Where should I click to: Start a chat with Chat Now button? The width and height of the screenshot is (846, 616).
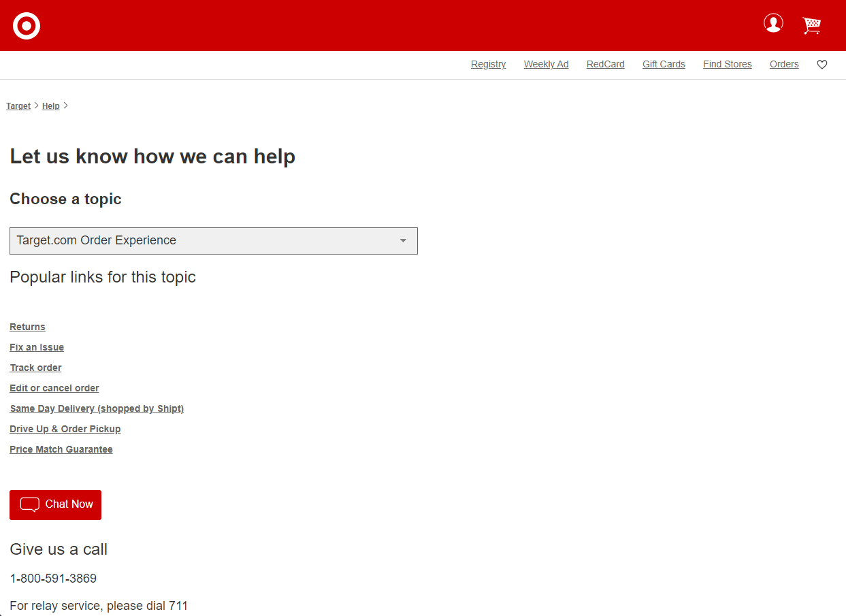[x=55, y=504]
